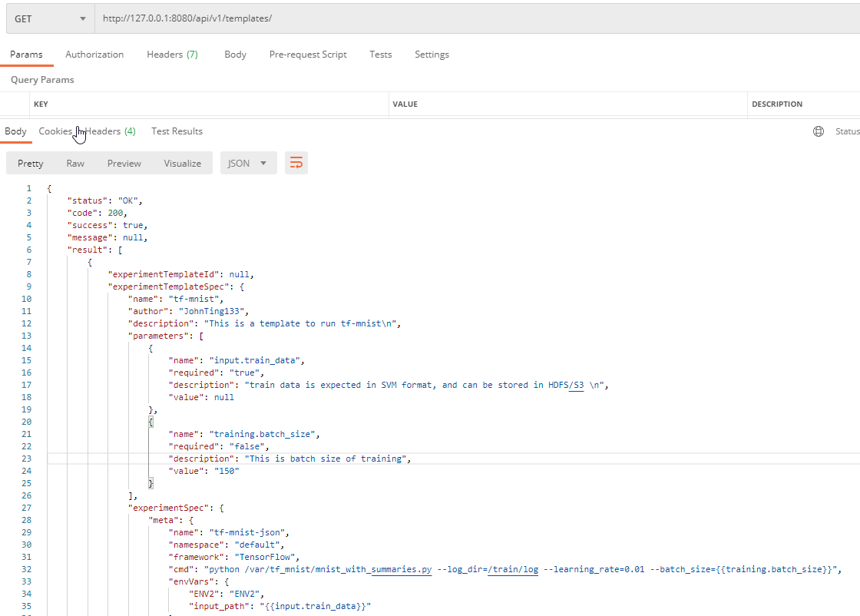Click the "required": "false" line
The image size is (860, 616).
(219, 446)
